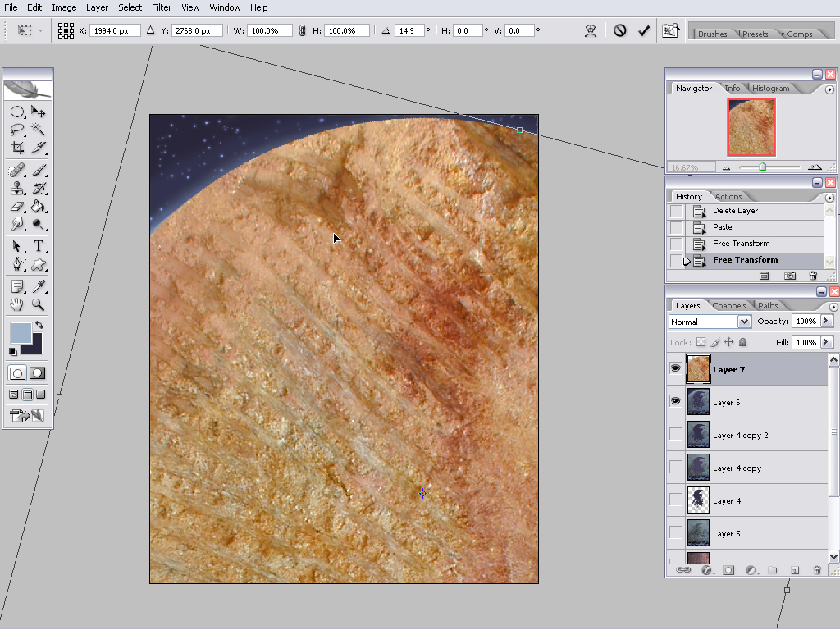Show Layer 4

676,500
